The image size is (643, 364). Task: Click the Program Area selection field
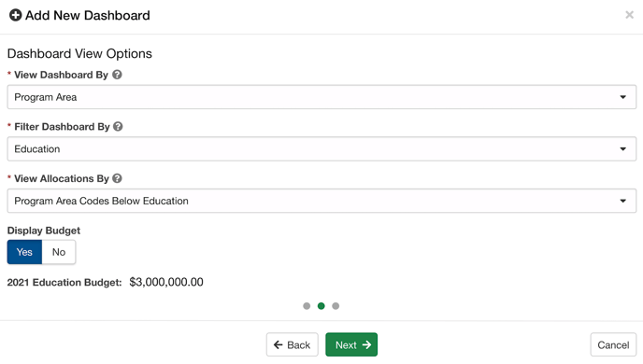point(321,97)
